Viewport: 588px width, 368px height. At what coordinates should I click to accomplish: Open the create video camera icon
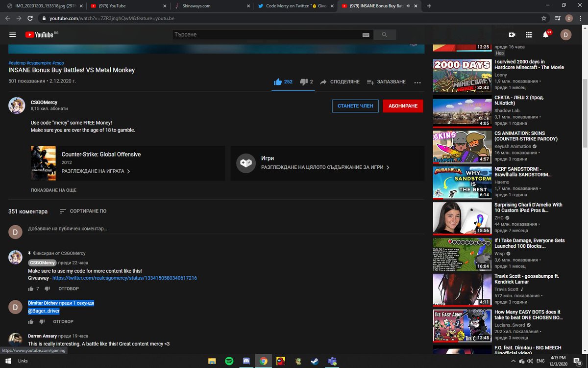[512, 35]
